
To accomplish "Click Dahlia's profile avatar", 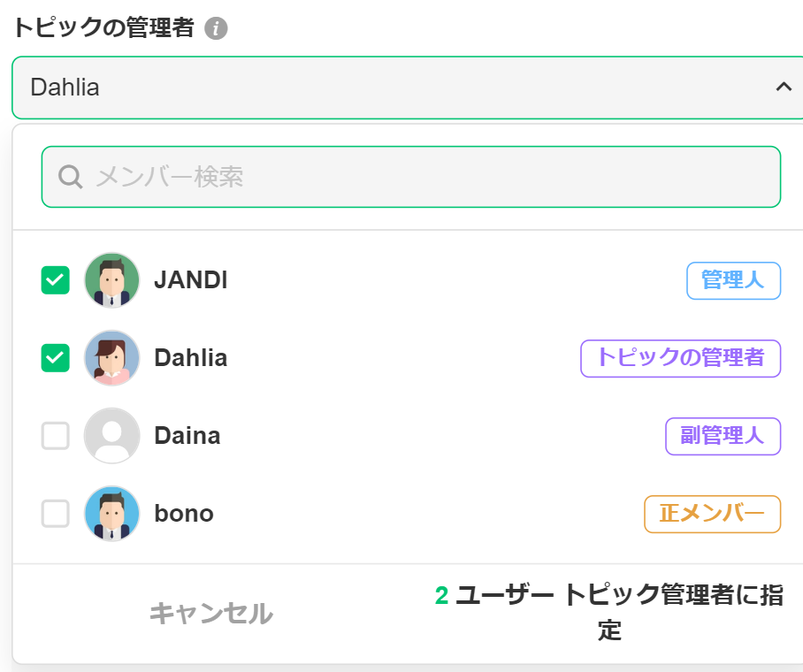I will point(112,358).
